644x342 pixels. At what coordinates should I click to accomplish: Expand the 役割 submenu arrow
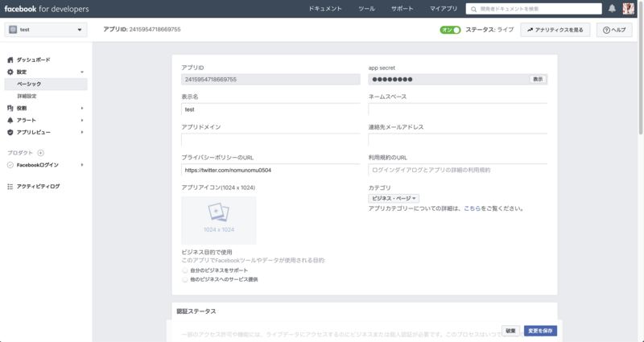click(x=82, y=108)
